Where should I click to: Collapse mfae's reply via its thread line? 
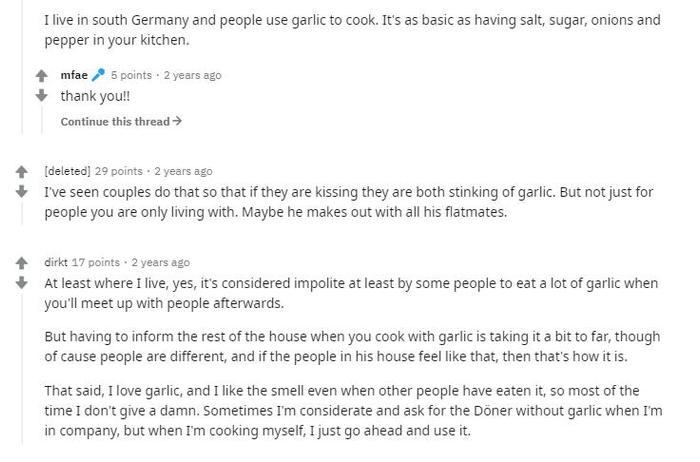click(x=42, y=120)
